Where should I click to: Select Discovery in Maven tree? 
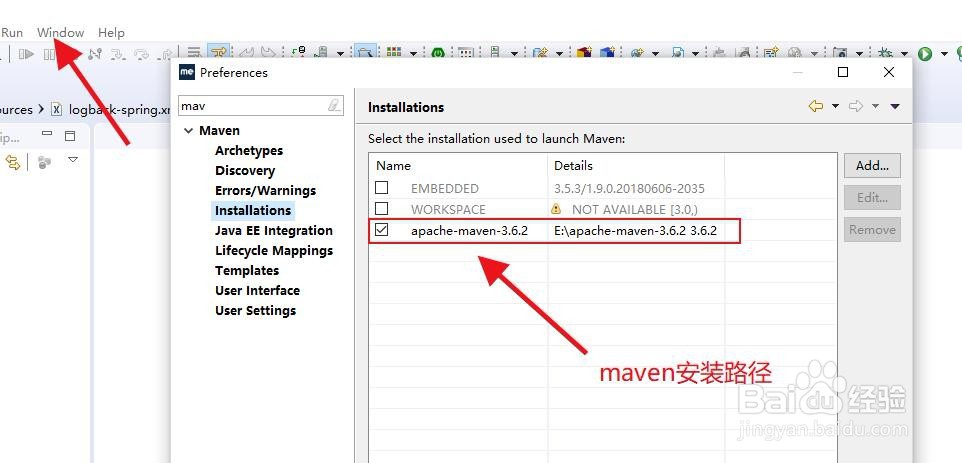click(x=245, y=170)
